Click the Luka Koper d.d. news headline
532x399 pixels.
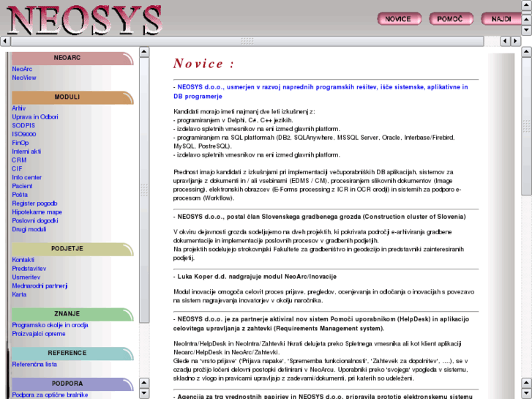point(255,277)
